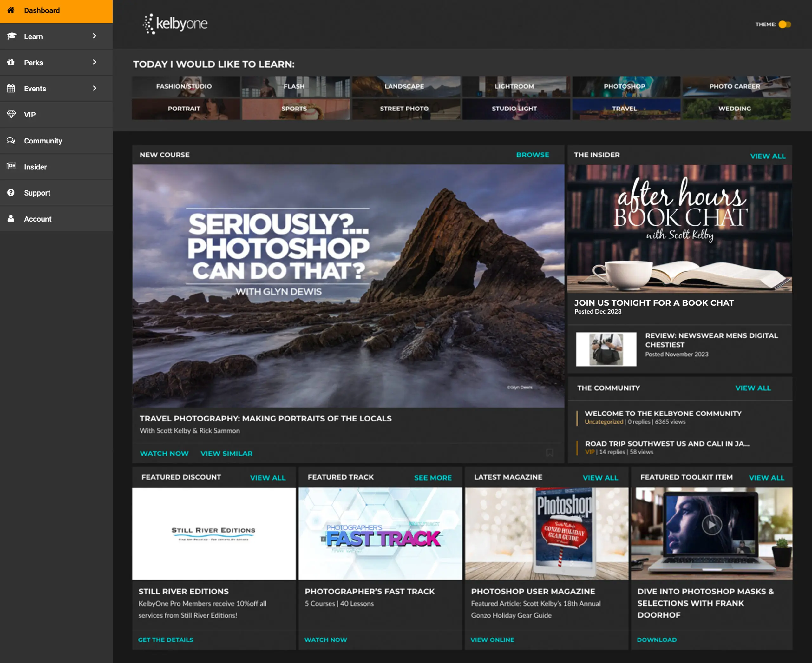
Task: Click the Insider newspaper icon
Action: tap(11, 167)
